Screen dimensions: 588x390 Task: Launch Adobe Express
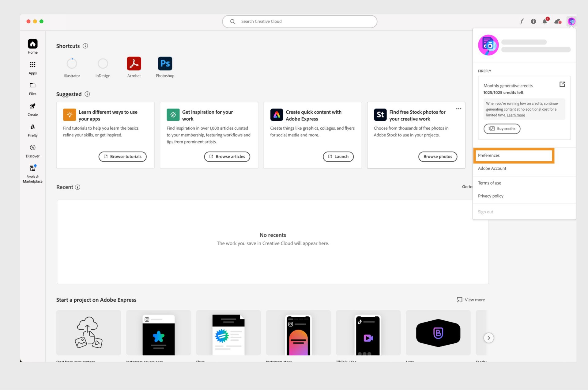[338, 156]
